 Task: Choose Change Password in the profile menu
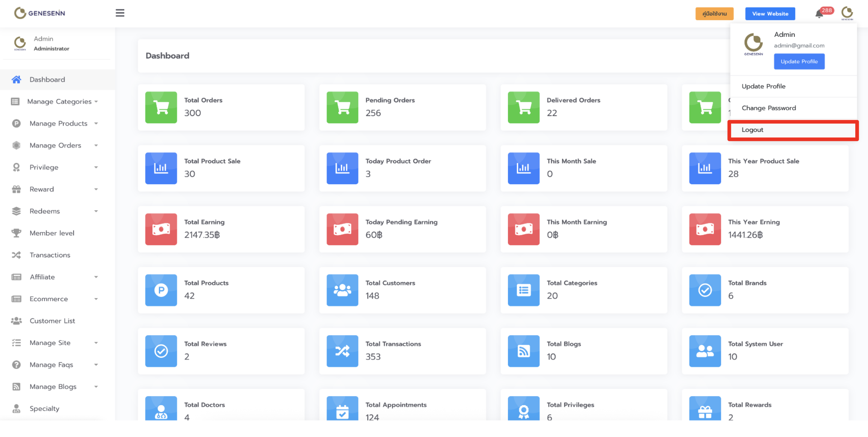coord(769,108)
